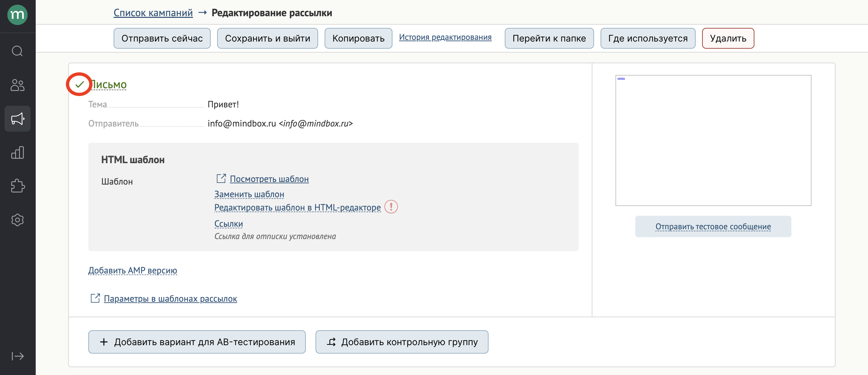Expand the sidebar with the arrow icon
Image resolution: width=868 pixels, height=375 pixels.
18,356
